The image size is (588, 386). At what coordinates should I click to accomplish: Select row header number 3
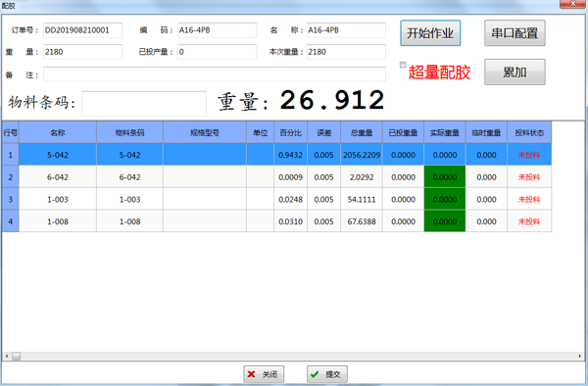pos(10,199)
